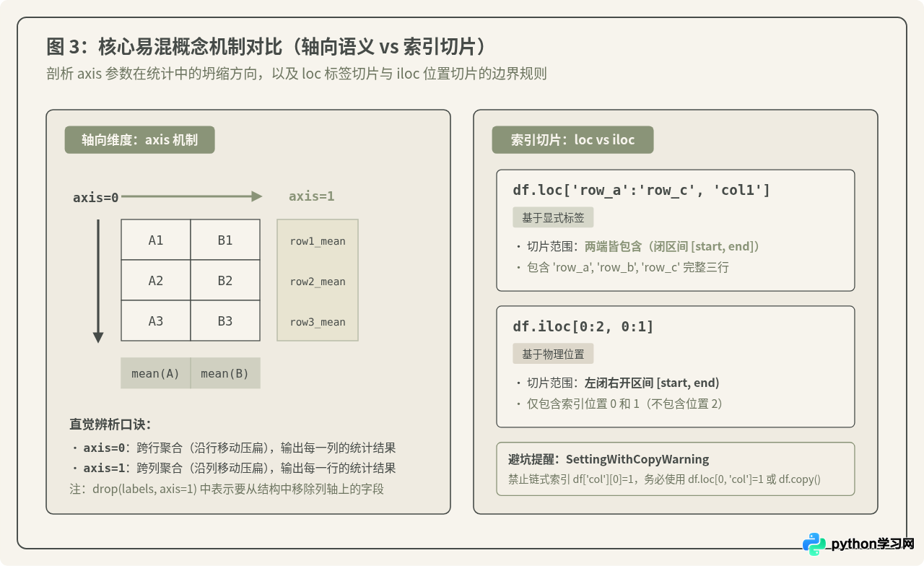This screenshot has height=566, width=924.
Task: Click the df.iloc[0:2, 0:1] code
Action: click(x=583, y=326)
